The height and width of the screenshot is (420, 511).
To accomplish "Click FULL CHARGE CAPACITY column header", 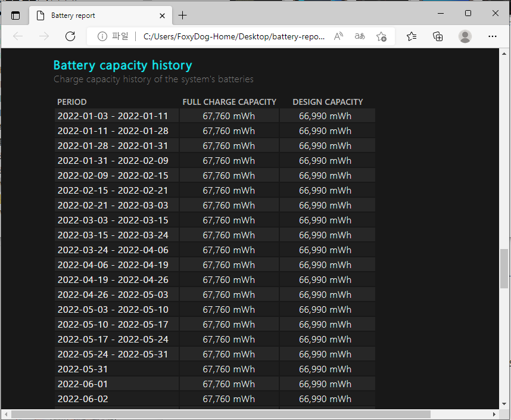I will click(229, 102).
